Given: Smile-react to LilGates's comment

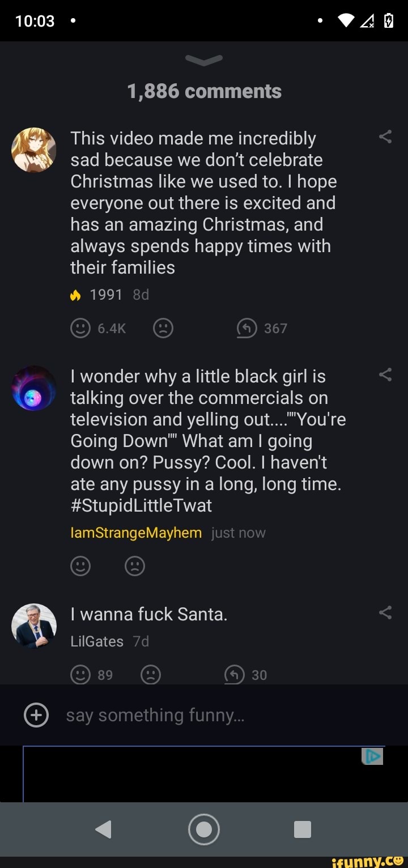Looking at the screenshot, I should (80, 674).
